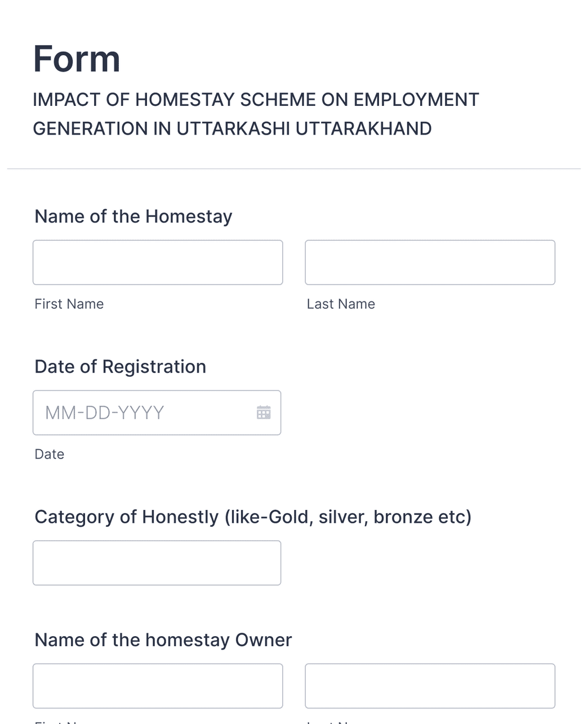Click the 'Last Name' helper text
588x724 pixels.
tap(341, 304)
